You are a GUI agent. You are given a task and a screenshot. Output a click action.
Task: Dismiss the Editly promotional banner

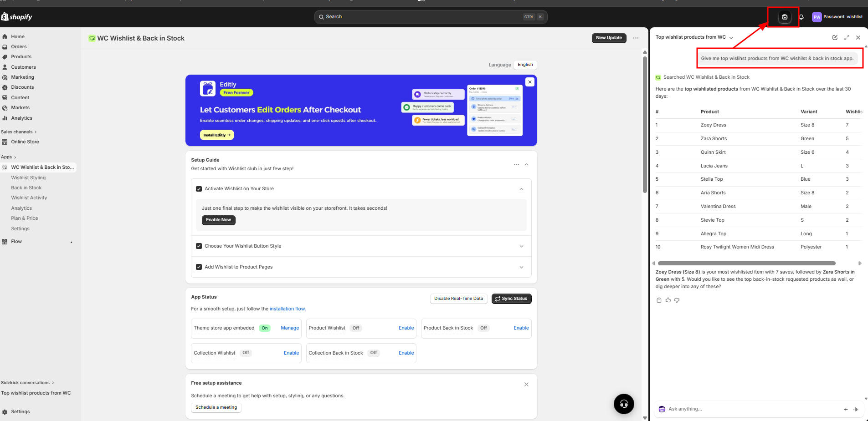pyautogui.click(x=529, y=82)
